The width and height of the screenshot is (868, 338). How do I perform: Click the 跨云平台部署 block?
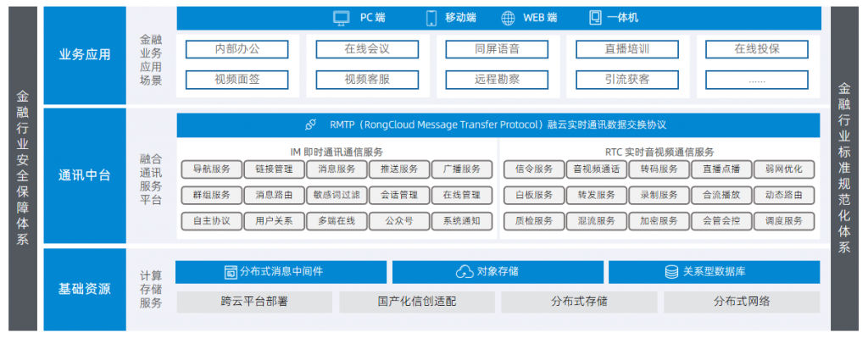pyautogui.click(x=254, y=302)
